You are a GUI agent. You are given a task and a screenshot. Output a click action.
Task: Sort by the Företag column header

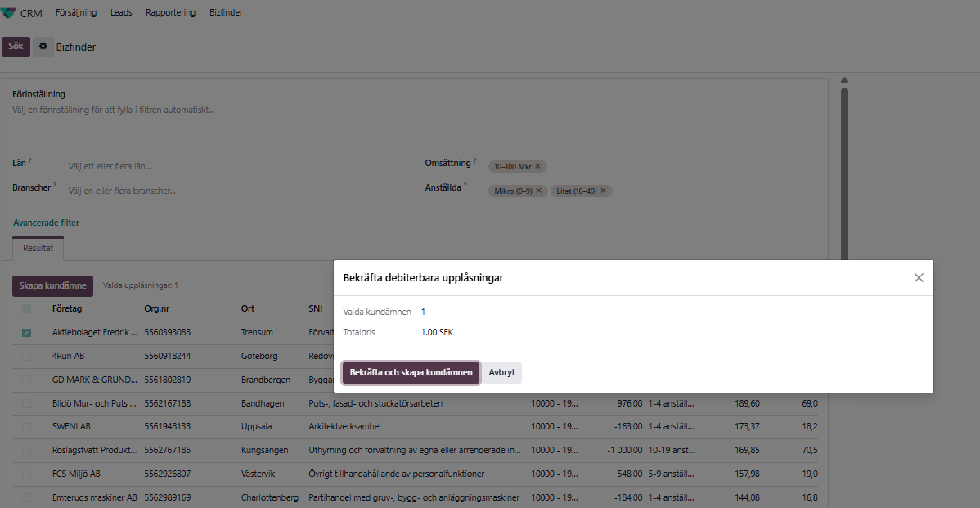click(x=67, y=308)
